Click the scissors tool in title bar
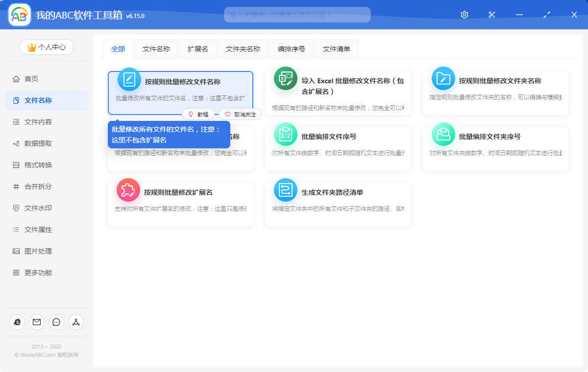 491,15
